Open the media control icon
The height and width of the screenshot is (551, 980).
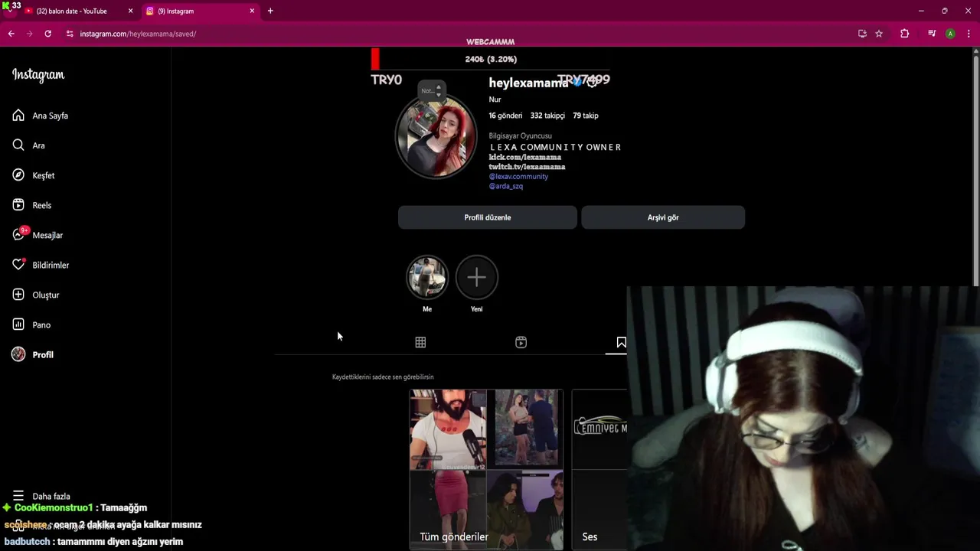tap(932, 34)
